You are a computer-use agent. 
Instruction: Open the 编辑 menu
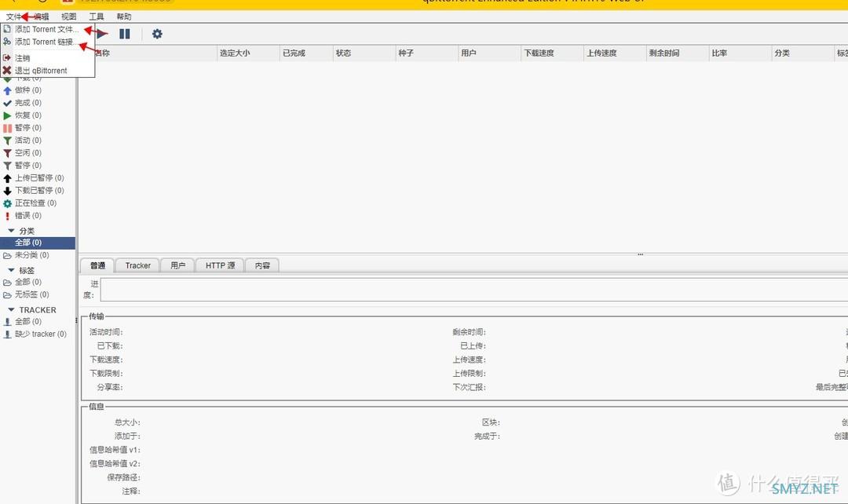(41, 16)
